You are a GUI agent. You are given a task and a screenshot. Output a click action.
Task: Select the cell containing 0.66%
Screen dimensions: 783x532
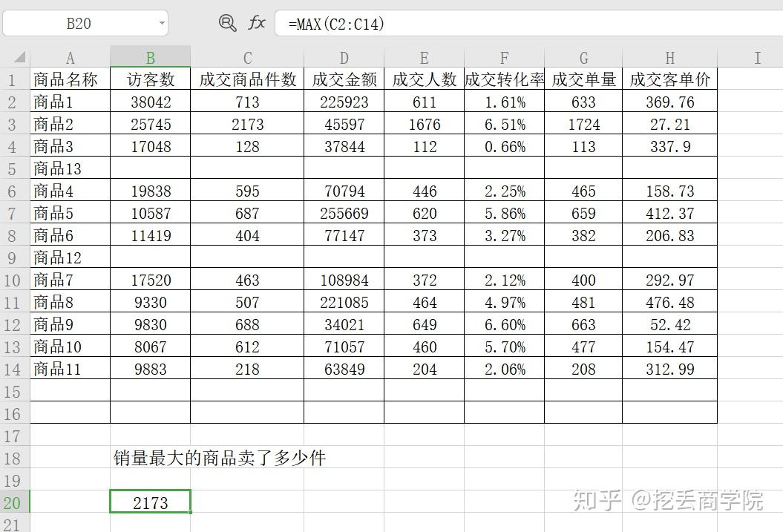[x=505, y=145]
